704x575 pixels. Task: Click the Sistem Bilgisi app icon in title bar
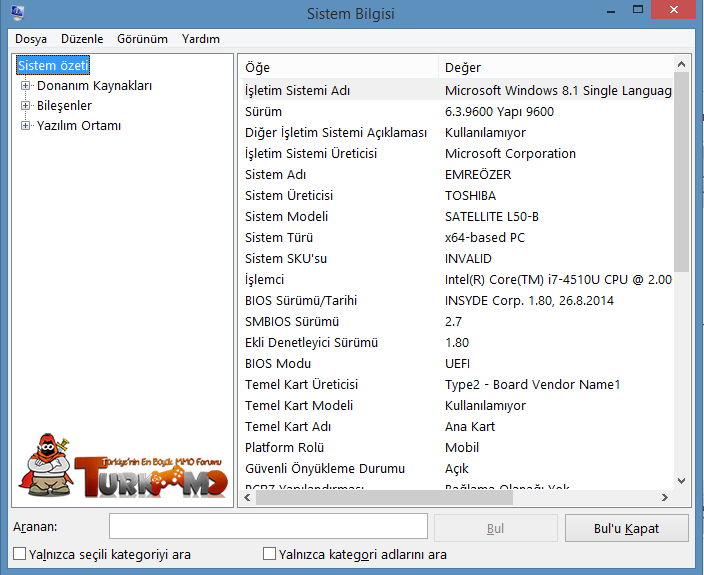tap(17, 12)
